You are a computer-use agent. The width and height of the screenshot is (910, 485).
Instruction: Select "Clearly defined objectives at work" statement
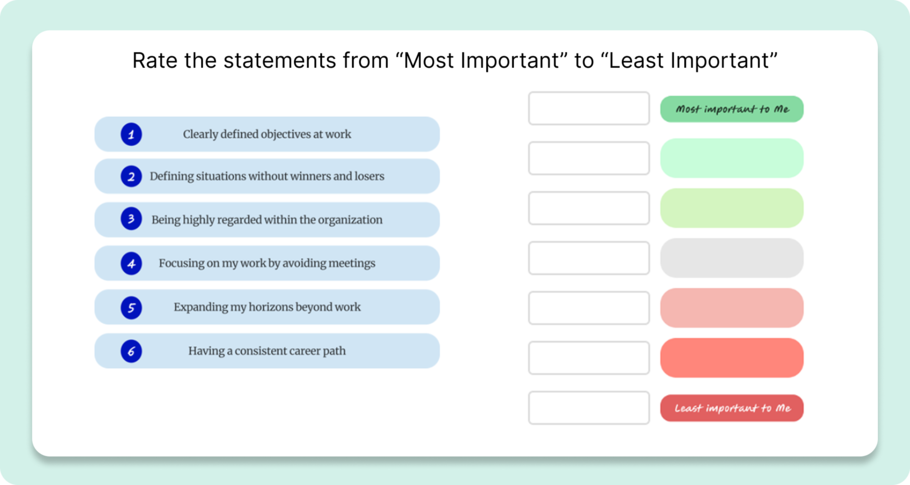point(267,134)
